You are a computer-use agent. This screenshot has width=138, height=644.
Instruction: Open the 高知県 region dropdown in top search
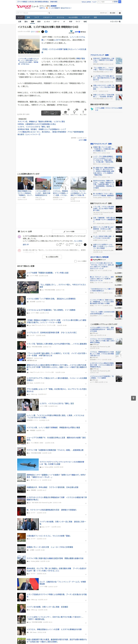pyautogui.click(x=115, y=2)
